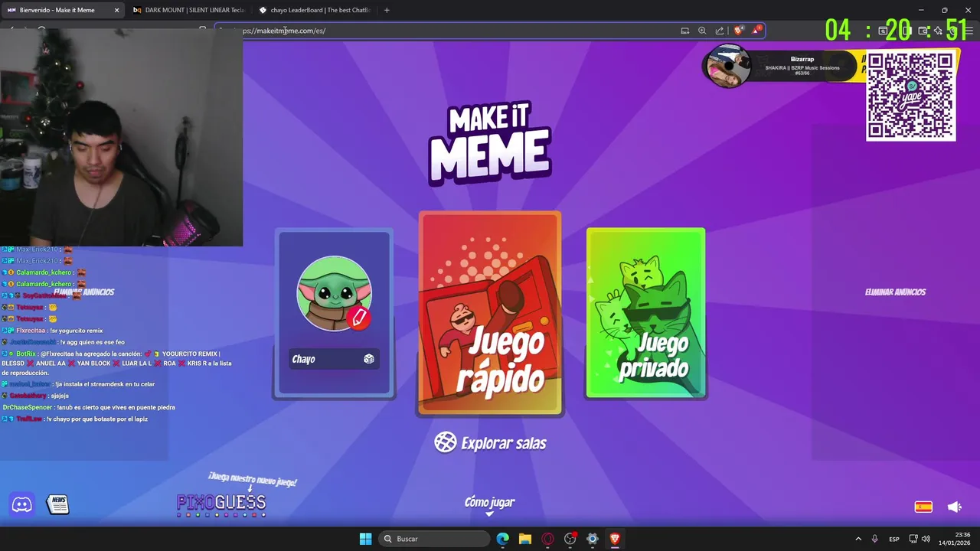980x551 pixels.
Task: Show hidden system tray icons
Action: [x=858, y=539]
